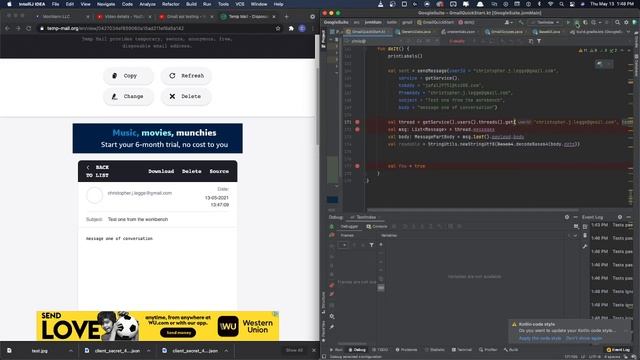
Task: Bookmark this page with star icon
Action: (x=278, y=29)
